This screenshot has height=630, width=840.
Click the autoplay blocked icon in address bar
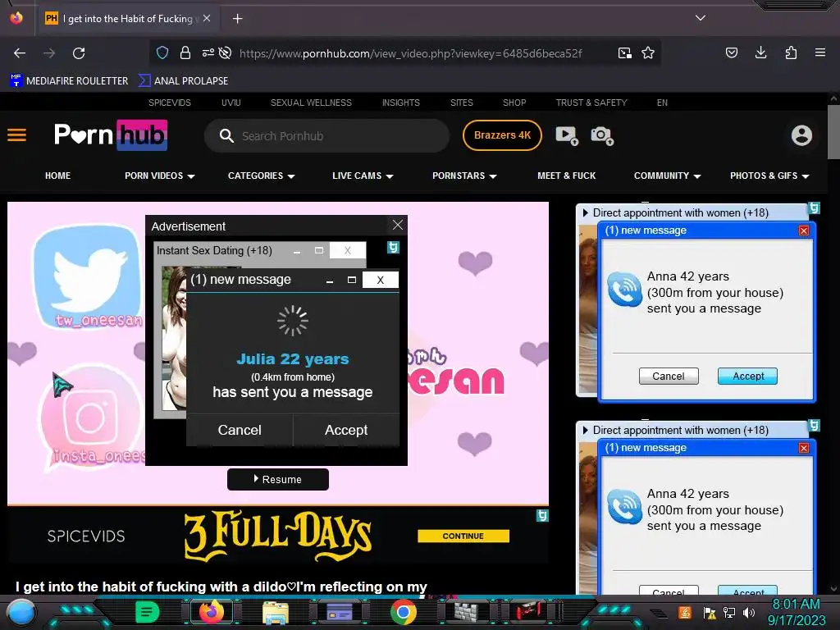(226, 52)
